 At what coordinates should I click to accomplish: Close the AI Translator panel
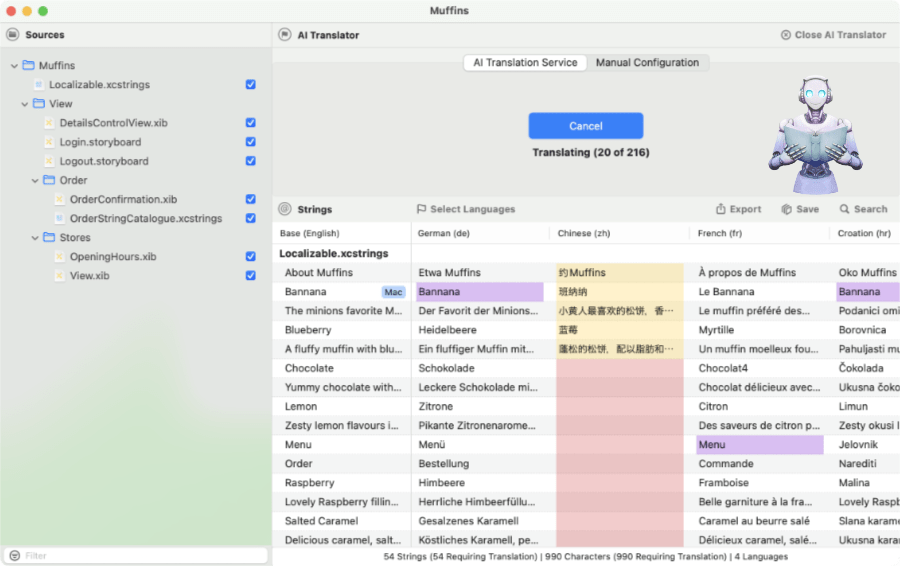pos(833,35)
